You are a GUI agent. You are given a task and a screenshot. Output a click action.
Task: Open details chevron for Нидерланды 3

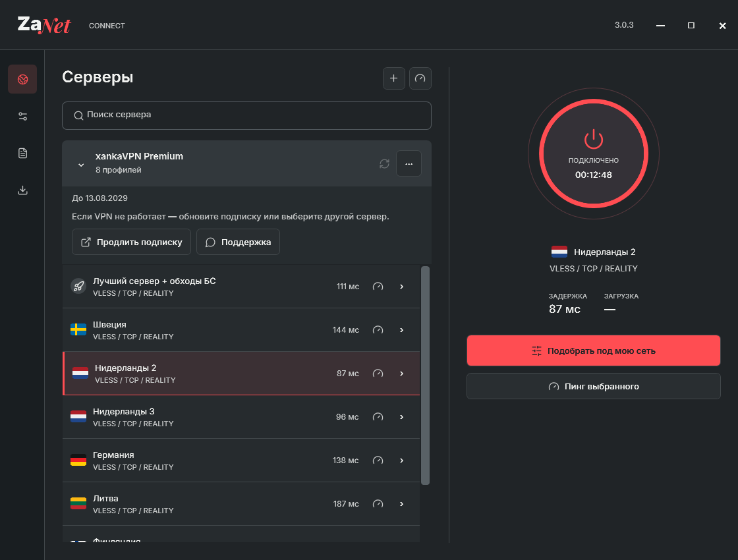tap(401, 417)
